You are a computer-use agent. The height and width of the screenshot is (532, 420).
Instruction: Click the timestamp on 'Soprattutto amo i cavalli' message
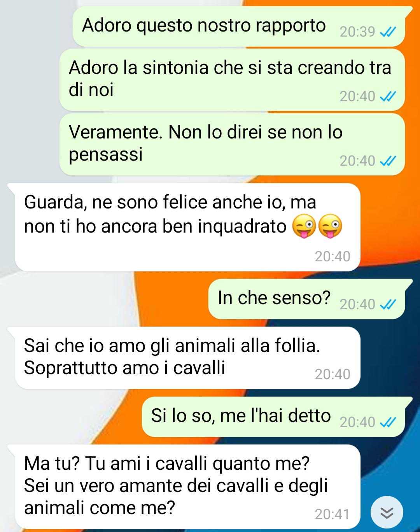tap(332, 374)
